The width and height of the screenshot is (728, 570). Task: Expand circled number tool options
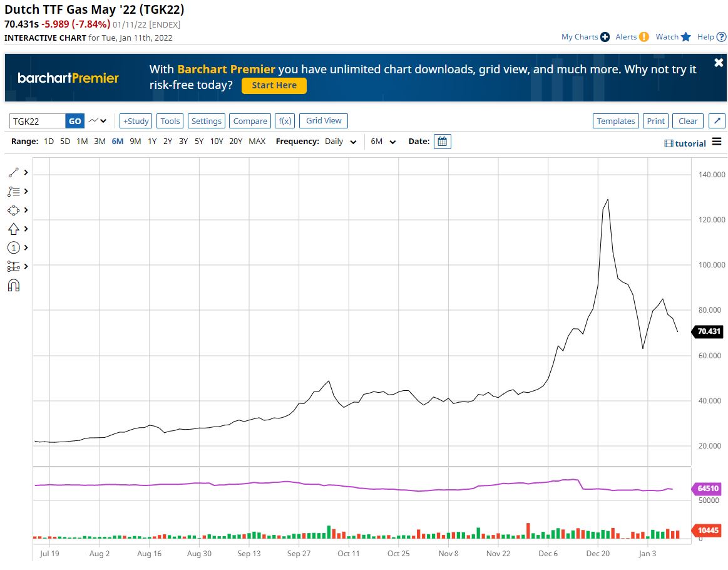(x=26, y=247)
